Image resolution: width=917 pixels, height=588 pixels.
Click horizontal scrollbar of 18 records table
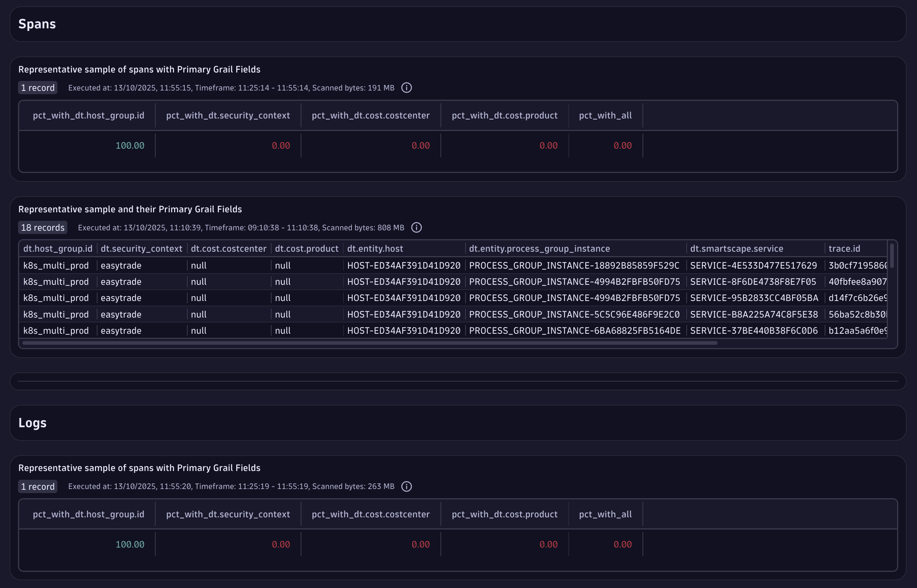[x=369, y=343]
